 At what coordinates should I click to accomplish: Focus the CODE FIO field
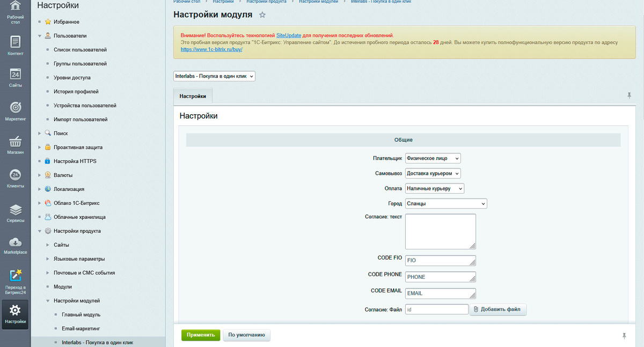(x=441, y=260)
